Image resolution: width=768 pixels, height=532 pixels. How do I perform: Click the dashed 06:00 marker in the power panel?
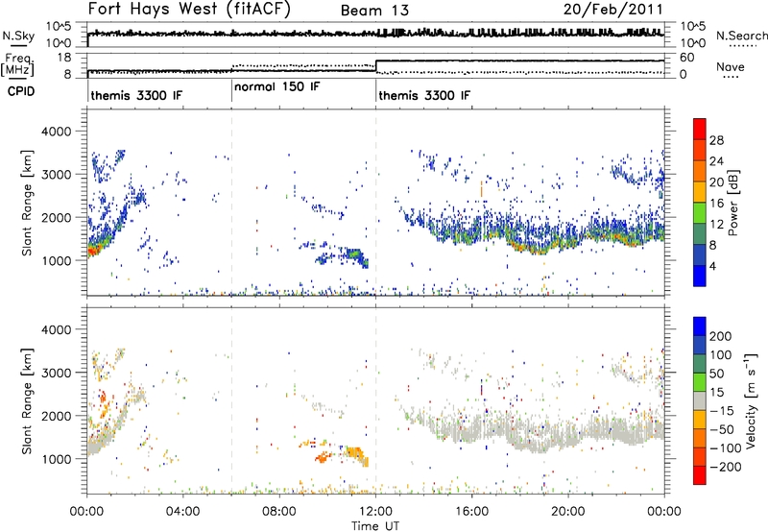(x=231, y=203)
